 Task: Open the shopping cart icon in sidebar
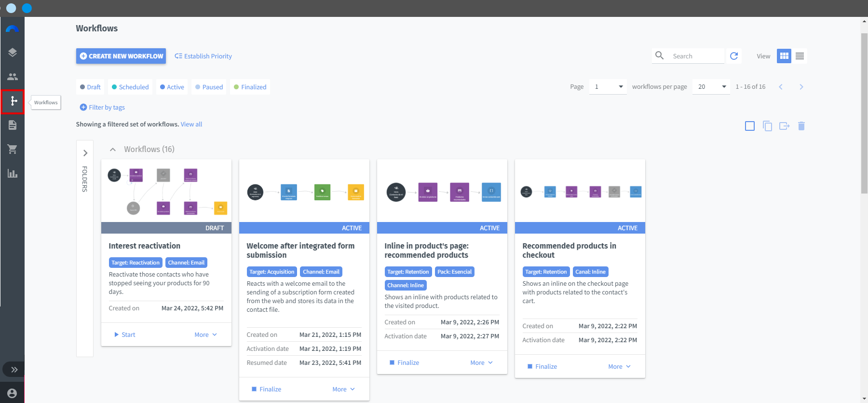(13, 149)
